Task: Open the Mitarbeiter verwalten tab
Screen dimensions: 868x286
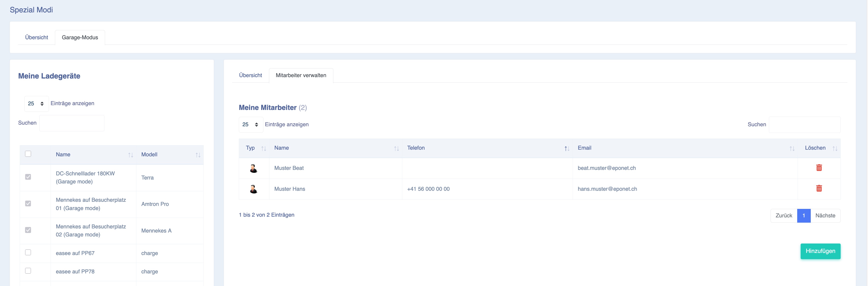Action: (301, 75)
